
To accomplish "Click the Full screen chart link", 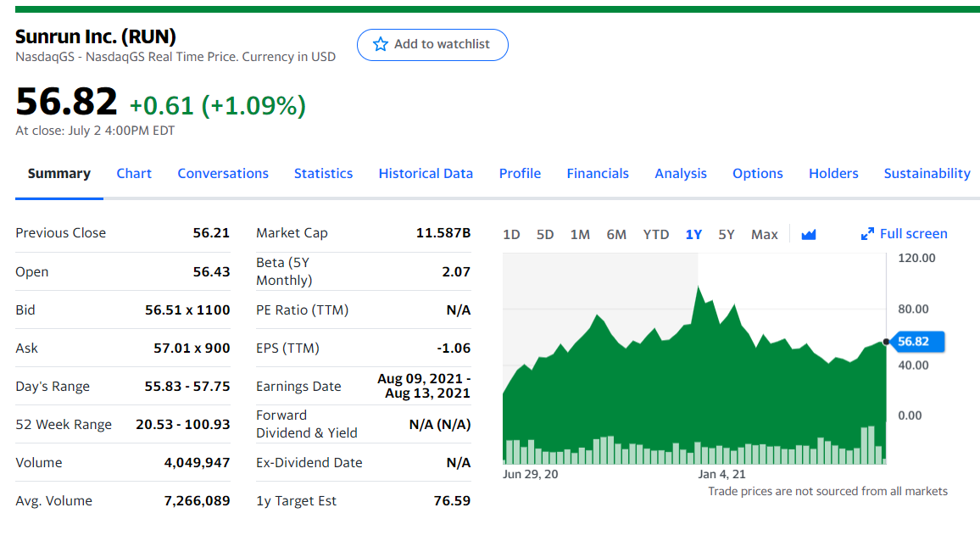I will click(913, 234).
